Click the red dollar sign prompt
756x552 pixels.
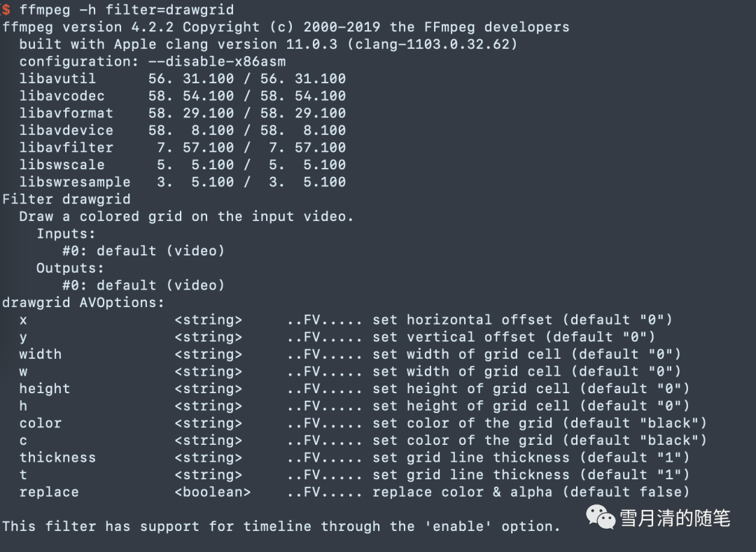pos(6,10)
